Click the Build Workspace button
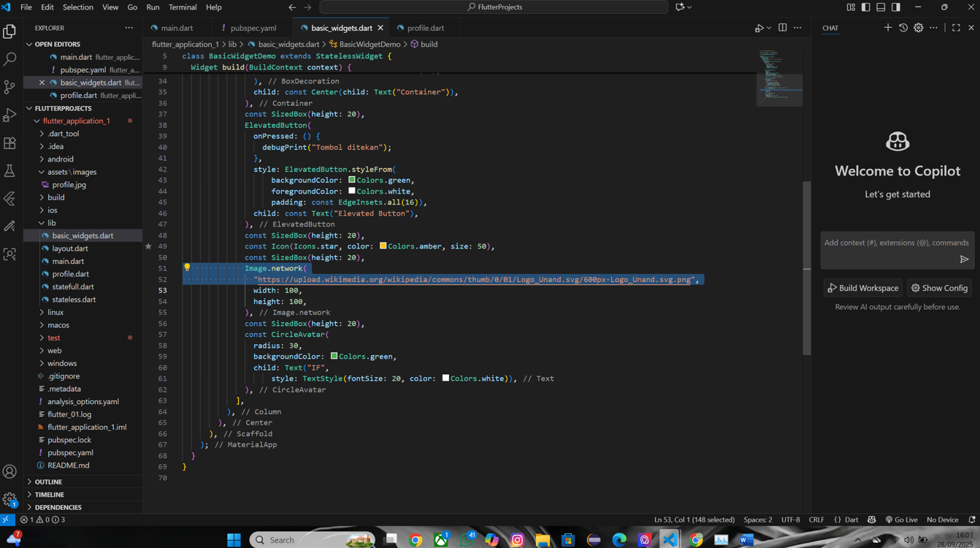This screenshot has height=548, width=980. 862,287
